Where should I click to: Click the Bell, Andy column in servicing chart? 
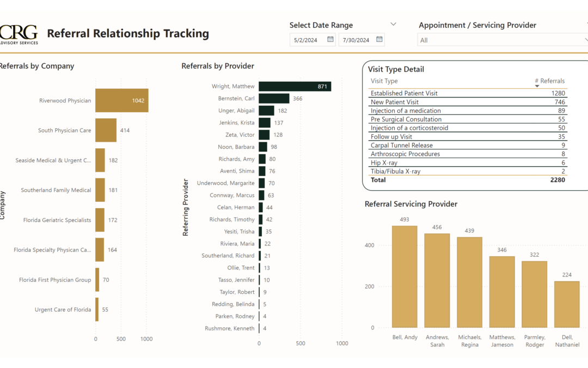click(405, 276)
